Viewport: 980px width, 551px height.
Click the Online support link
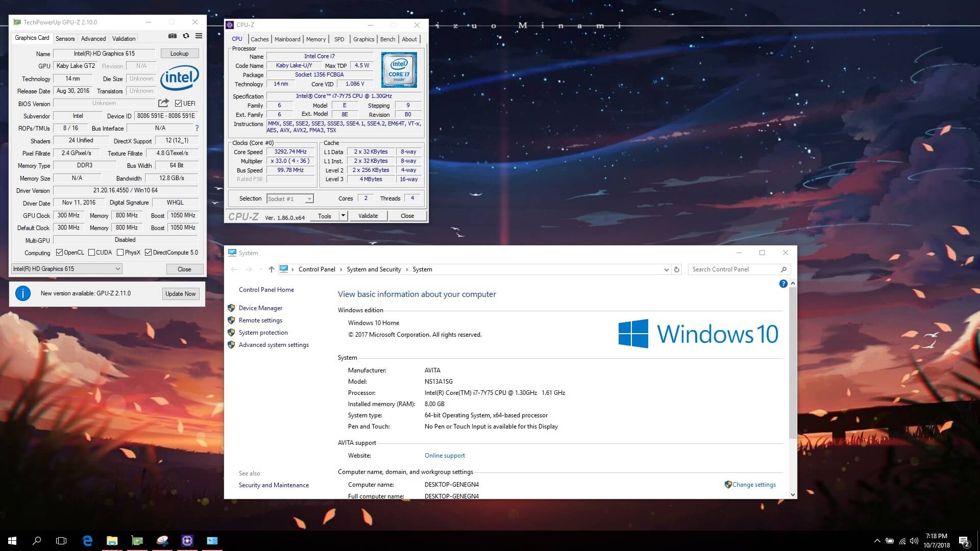pos(445,456)
